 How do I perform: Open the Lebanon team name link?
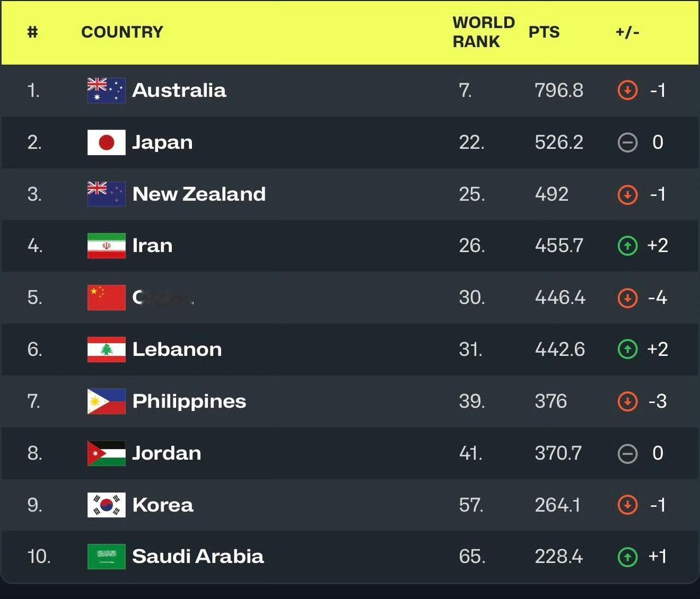177,349
